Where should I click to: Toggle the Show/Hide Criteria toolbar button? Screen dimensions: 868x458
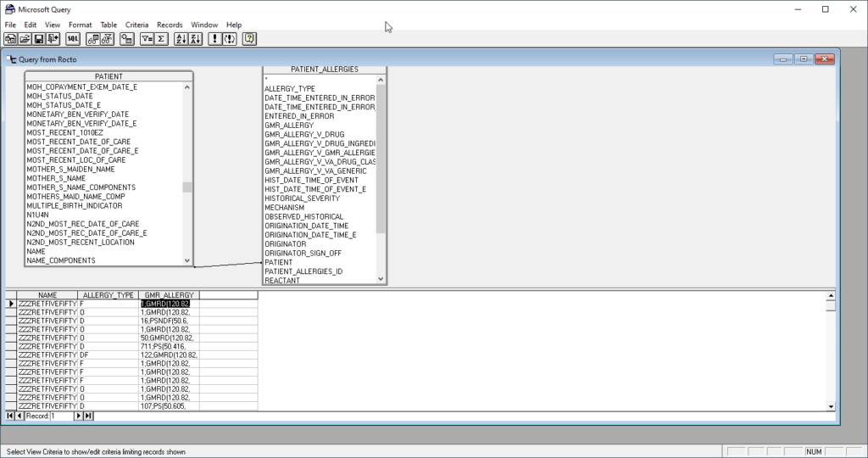pyautogui.click(x=108, y=39)
